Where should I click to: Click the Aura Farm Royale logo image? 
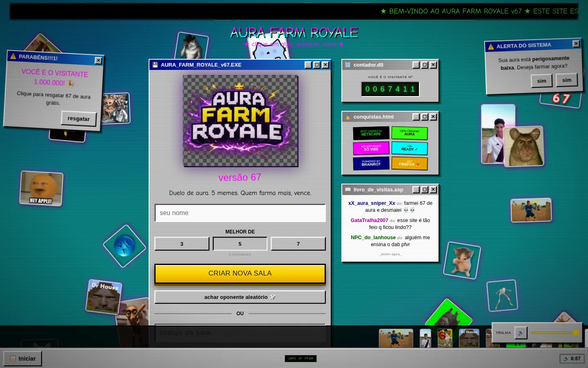(x=240, y=121)
